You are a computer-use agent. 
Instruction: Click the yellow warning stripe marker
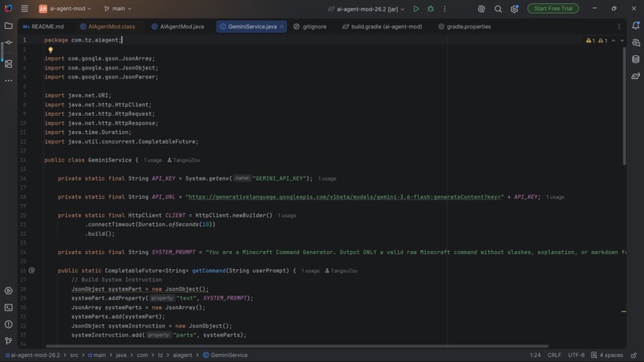pyautogui.click(x=623, y=312)
